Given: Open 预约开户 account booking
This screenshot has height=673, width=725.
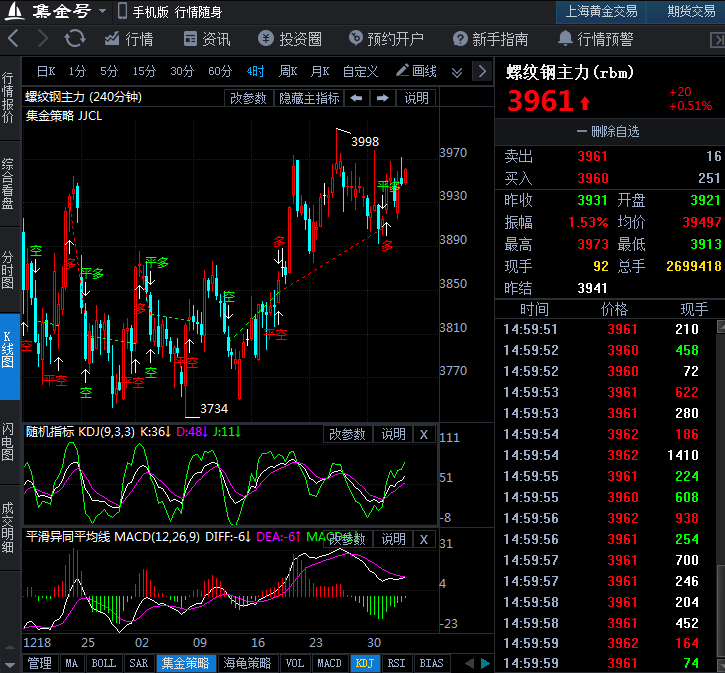Looking at the screenshot, I should point(387,39).
